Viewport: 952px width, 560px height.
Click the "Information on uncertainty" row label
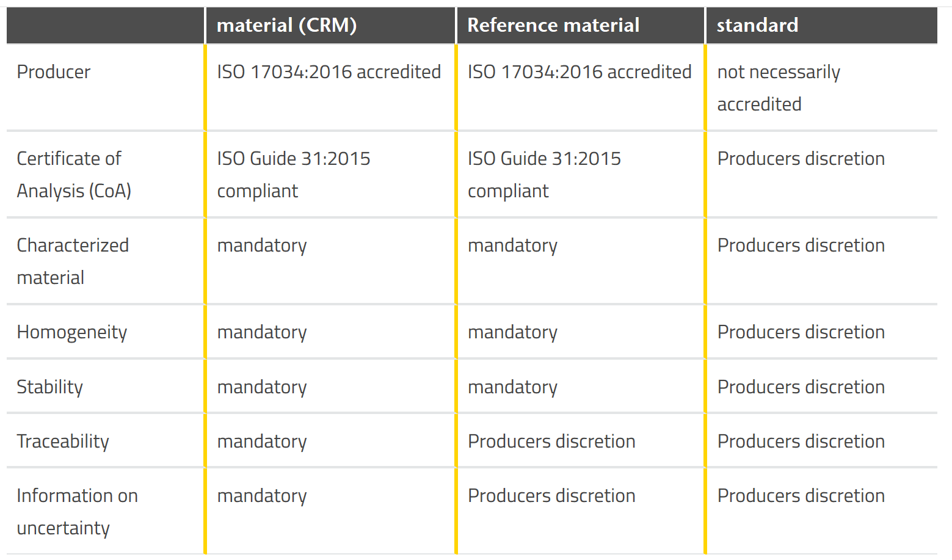[x=77, y=512]
